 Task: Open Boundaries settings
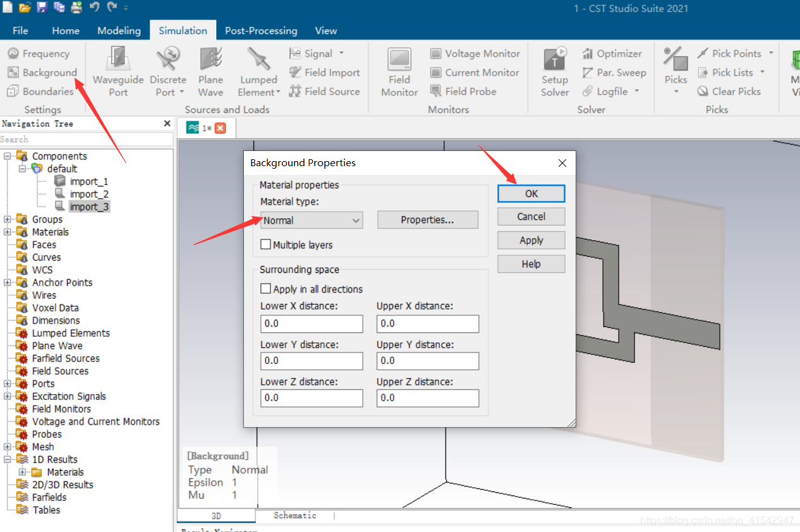(x=40, y=92)
